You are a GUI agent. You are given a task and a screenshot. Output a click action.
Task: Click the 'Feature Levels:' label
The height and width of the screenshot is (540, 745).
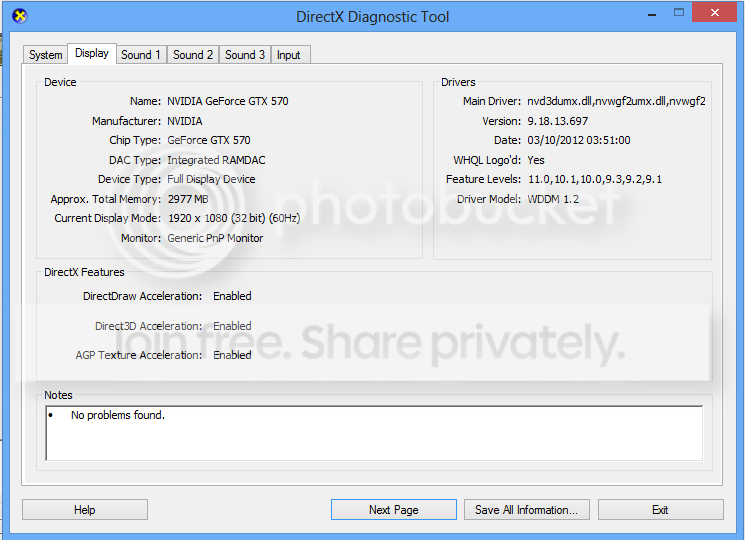[484, 179]
